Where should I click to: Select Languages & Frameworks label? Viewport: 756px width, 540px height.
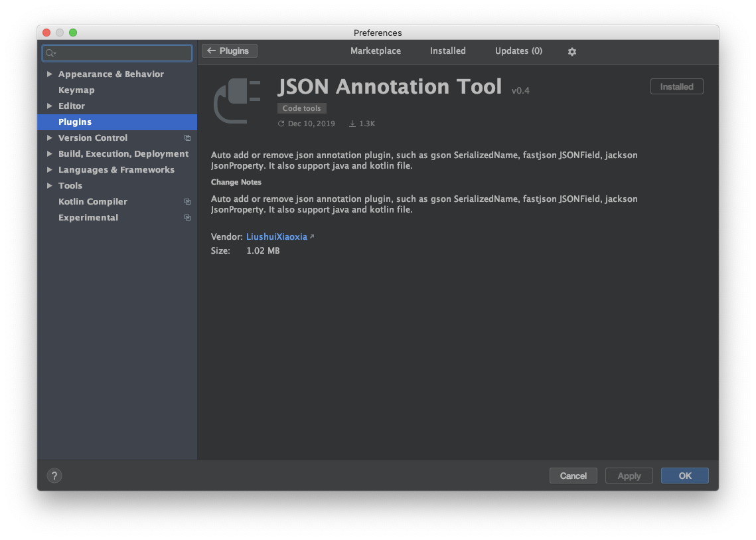click(x=116, y=169)
